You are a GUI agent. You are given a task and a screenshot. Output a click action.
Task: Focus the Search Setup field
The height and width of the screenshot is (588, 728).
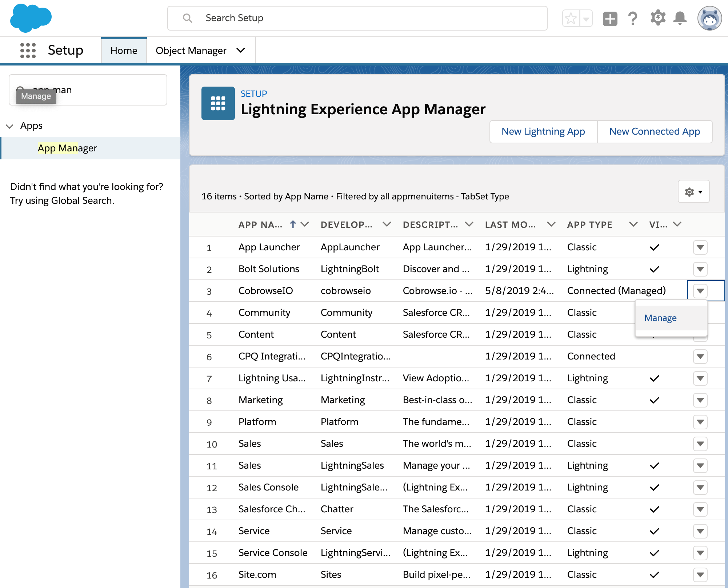(357, 18)
